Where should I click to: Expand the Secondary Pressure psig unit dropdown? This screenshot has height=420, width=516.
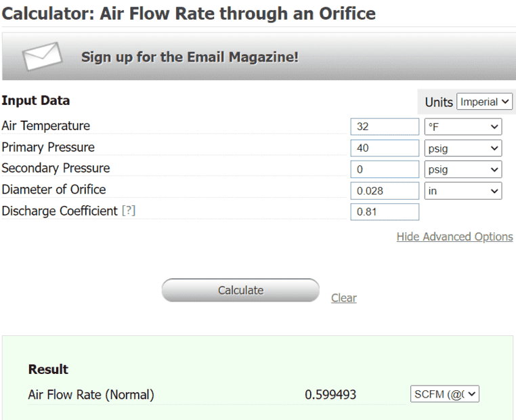[463, 169]
